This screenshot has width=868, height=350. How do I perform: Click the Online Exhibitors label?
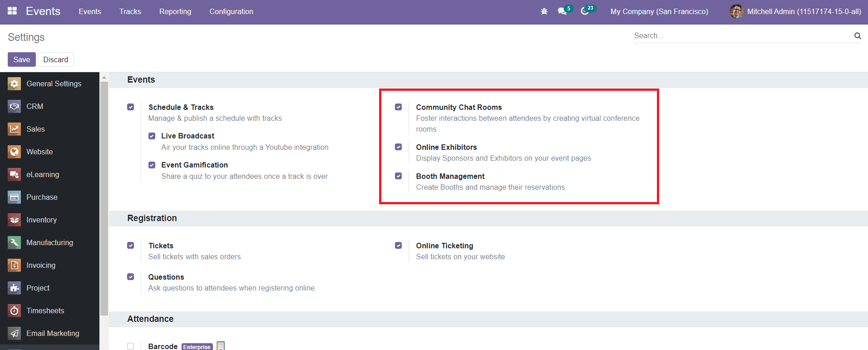click(446, 147)
